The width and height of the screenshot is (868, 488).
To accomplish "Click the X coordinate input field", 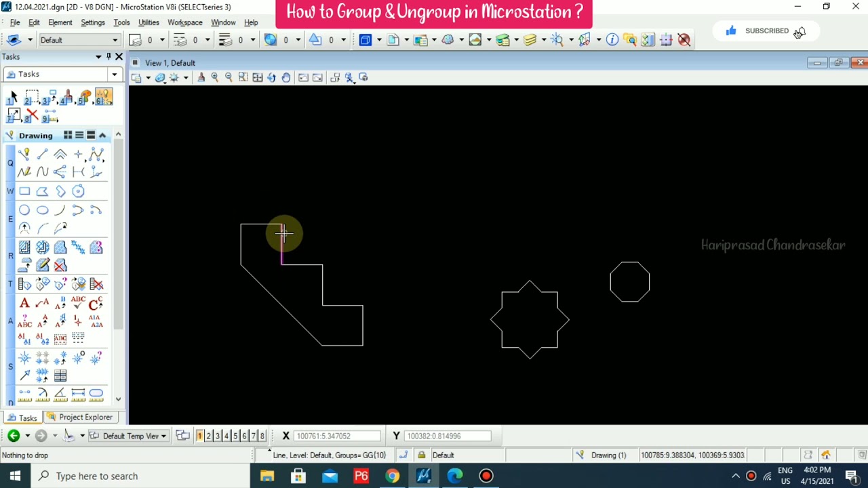I will pyautogui.click(x=338, y=436).
